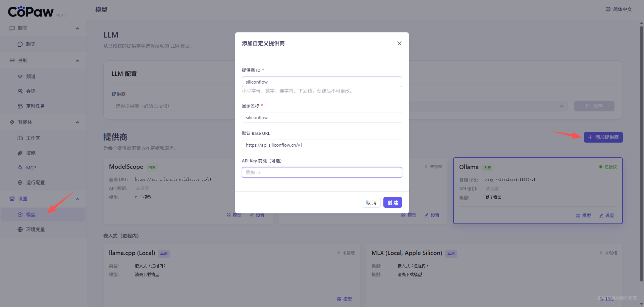Image resolution: width=644 pixels, height=307 pixels.
Task: Open the MCP menu item
Action: pos(43,168)
